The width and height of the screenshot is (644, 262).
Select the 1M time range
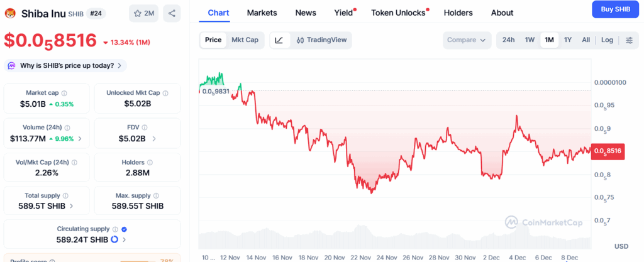coord(549,40)
